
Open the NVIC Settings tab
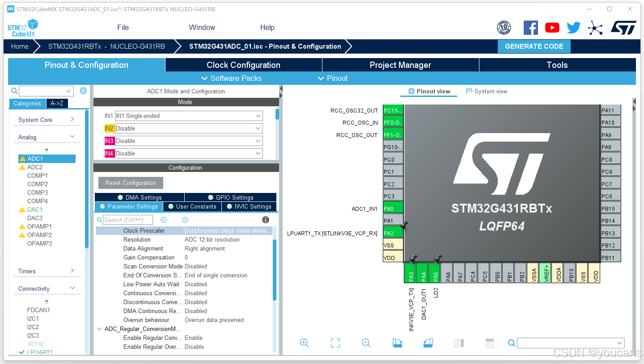249,206
